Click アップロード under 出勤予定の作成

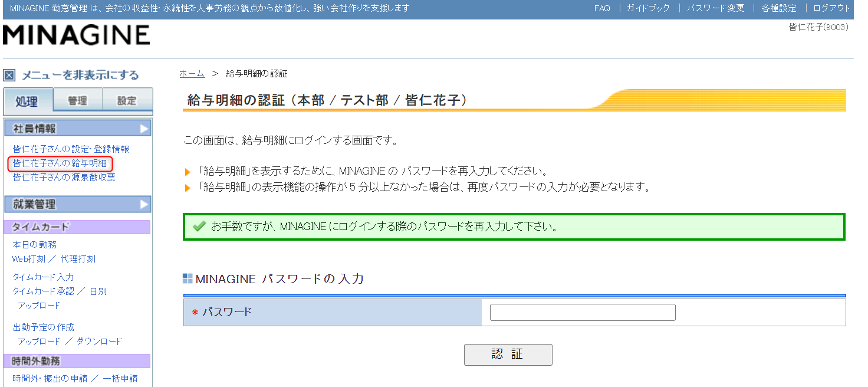coord(39,342)
